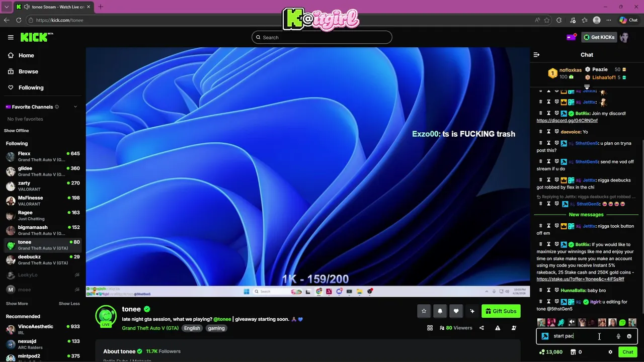
Task: Click the Get KICKs button
Action: click(x=599, y=37)
